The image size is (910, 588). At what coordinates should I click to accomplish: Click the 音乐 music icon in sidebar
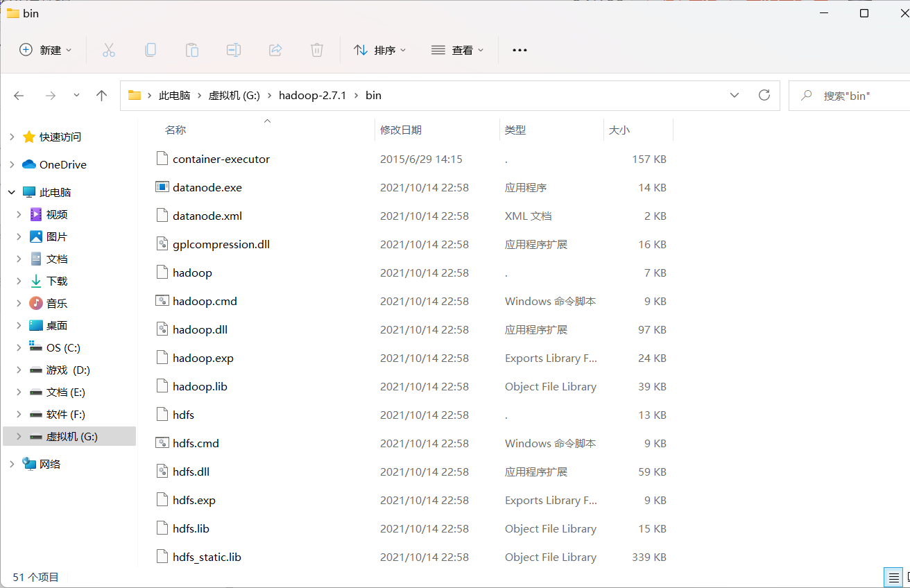pyautogui.click(x=36, y=303)
